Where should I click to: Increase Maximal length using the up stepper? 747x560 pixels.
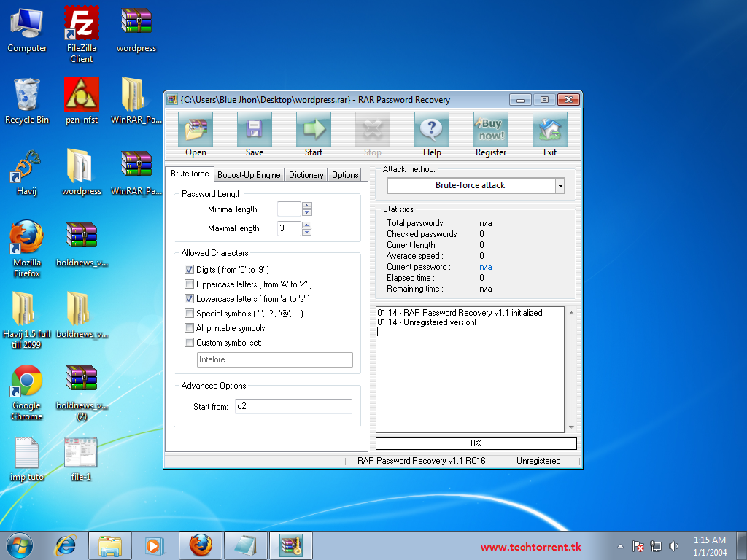(x=306, y=225)
